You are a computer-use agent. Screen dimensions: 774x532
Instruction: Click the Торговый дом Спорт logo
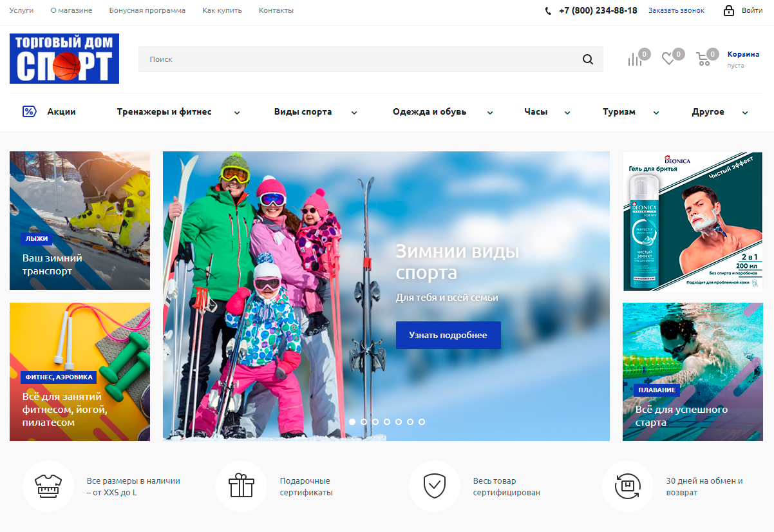tap(64, 59)
